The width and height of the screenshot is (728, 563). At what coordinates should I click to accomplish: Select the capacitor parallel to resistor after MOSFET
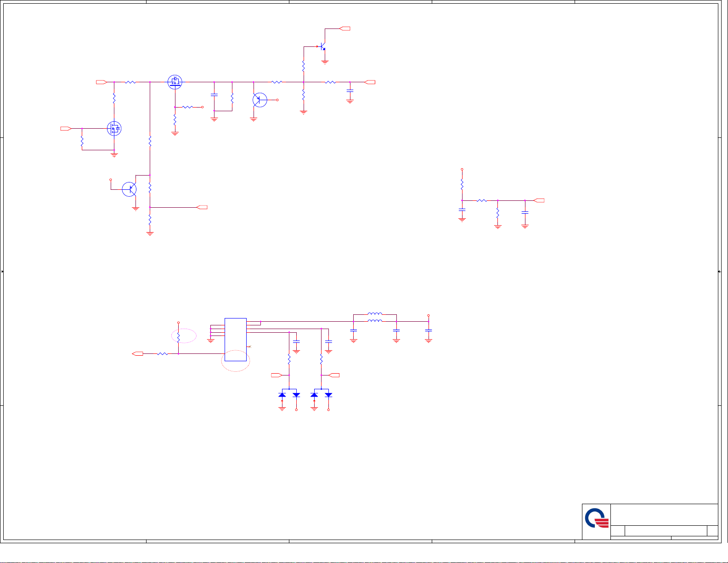pyautogui.click(x=214, y=95)
